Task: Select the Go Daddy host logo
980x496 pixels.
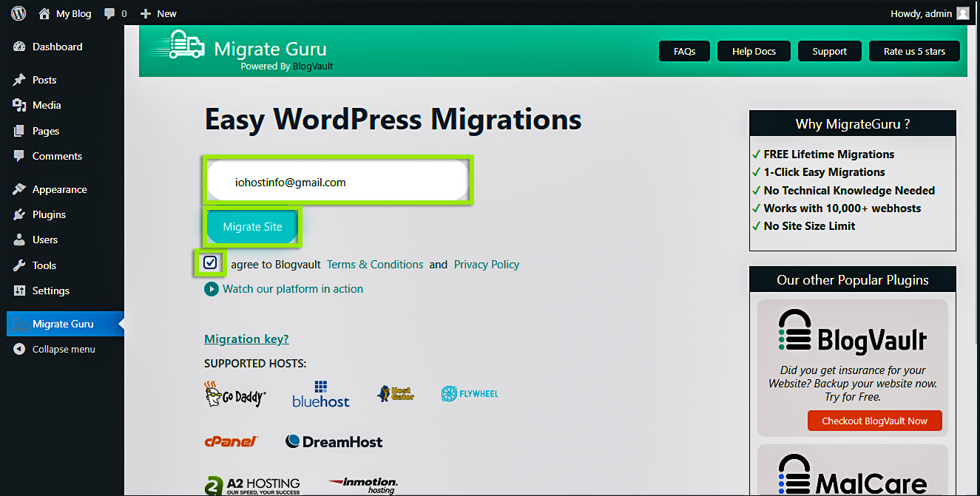Action: pyautogui.click(x=234, y=393)
